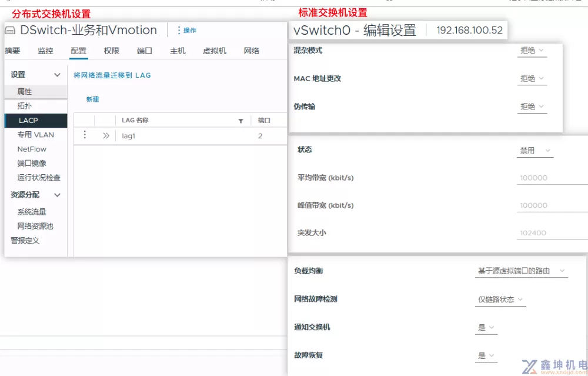Click the DSwitch distributed switch icon
Image resolution: width=588 pixels, height=376 pixels.
tap(10, 31)
